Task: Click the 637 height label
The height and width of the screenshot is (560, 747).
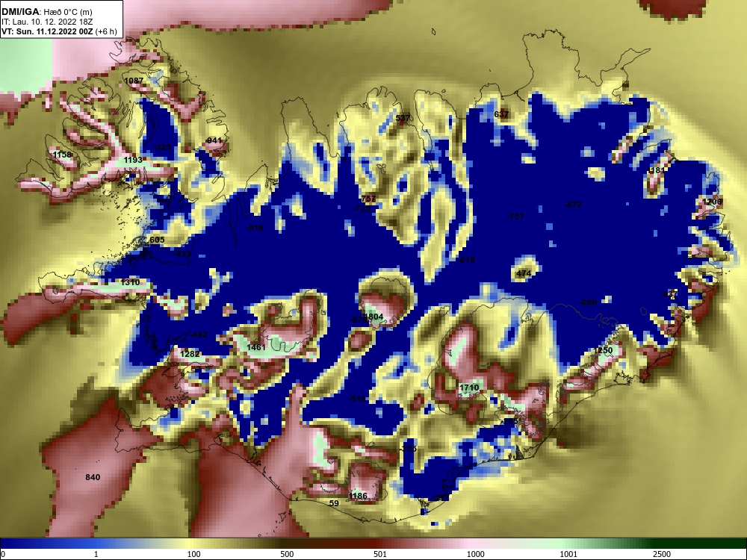Action: (501, 114)
